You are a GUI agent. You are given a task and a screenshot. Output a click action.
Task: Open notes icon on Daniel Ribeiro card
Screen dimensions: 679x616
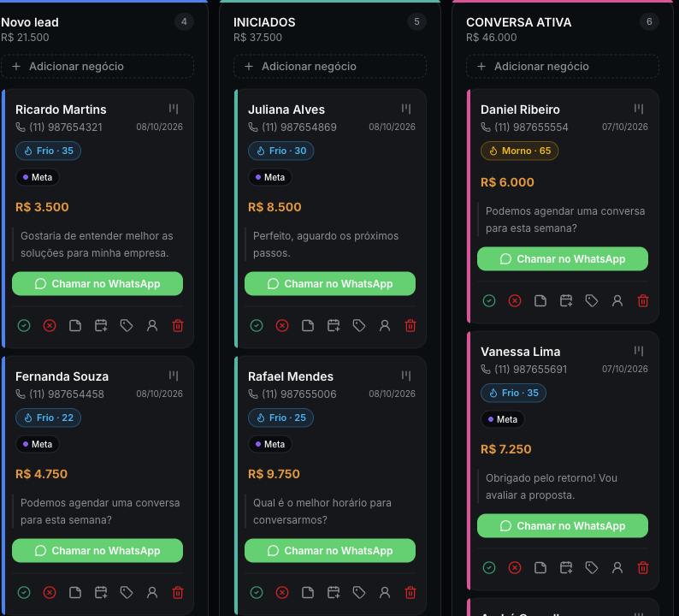click(540, 300)
